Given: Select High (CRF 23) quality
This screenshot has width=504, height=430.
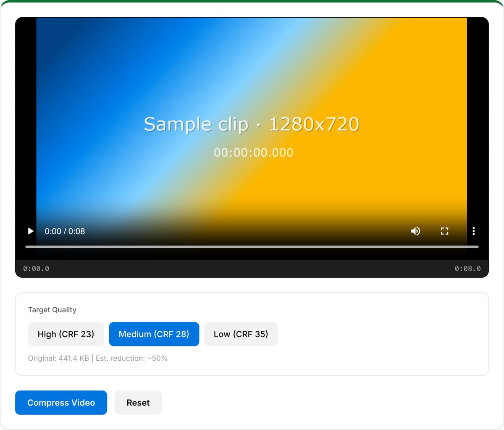Looking at the screenshot, I should (x=66, y=334).
